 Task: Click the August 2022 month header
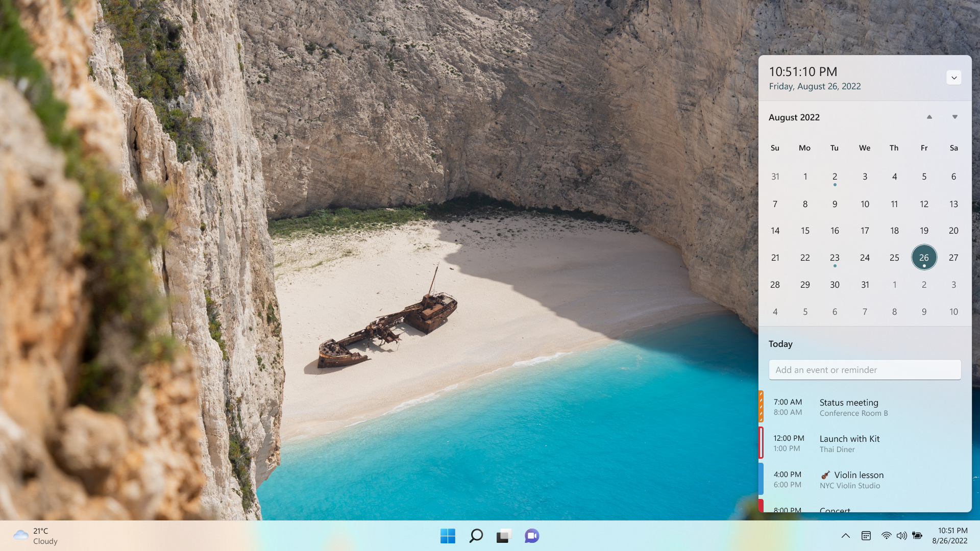pos(794,117)
